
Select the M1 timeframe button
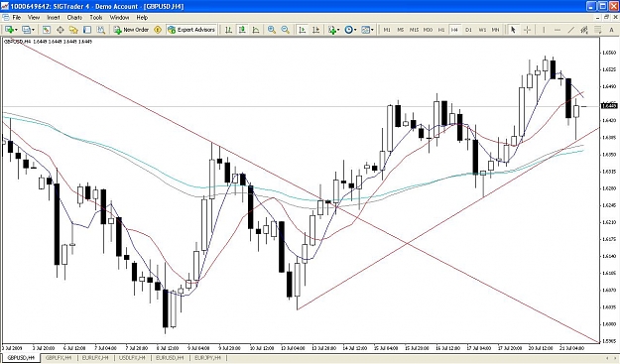(x=387, y=30)
